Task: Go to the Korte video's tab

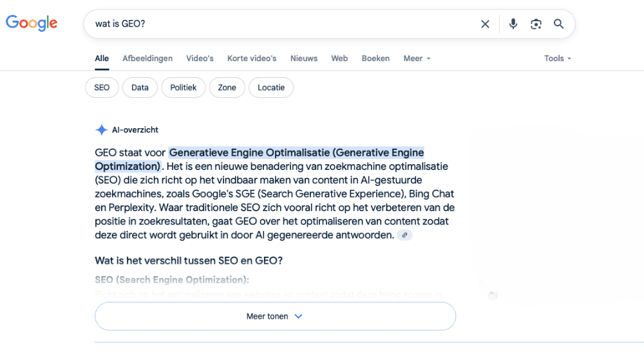Action: (252, 59)
